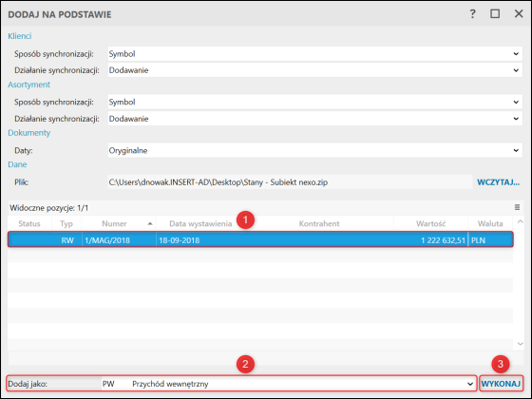This screenshot has height=399, width=532.
Task: Click the WCZYTAJ... link
Action: [498, 182]
